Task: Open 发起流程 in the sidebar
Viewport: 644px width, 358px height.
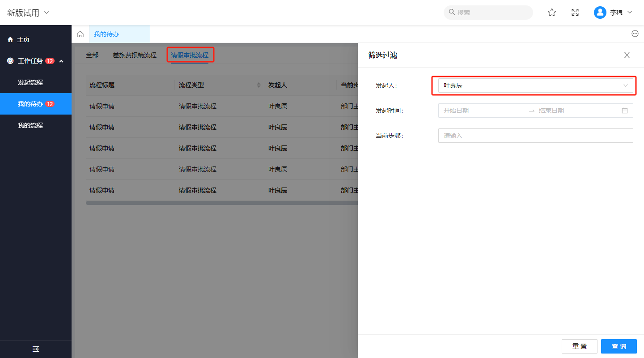Action: pyautogui.click(x=30, y=82)
